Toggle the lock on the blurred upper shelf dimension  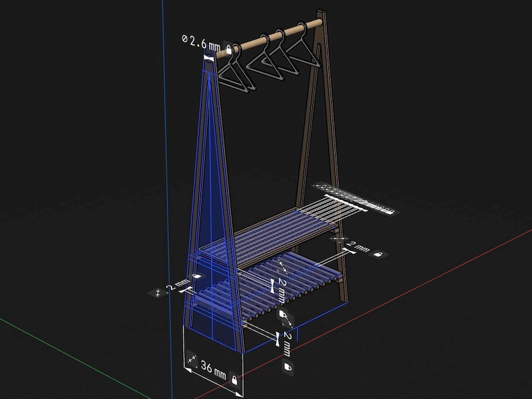(391, 212)
